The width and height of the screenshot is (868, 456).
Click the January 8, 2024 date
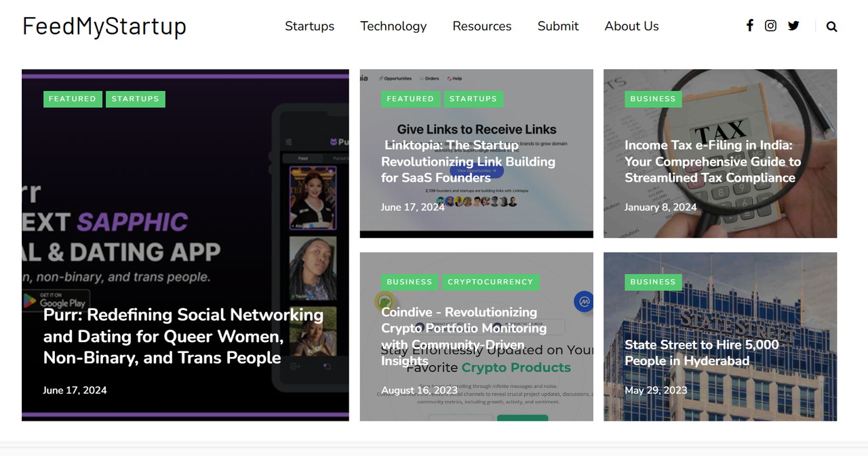pyautogui.click(x=660, y=207)
